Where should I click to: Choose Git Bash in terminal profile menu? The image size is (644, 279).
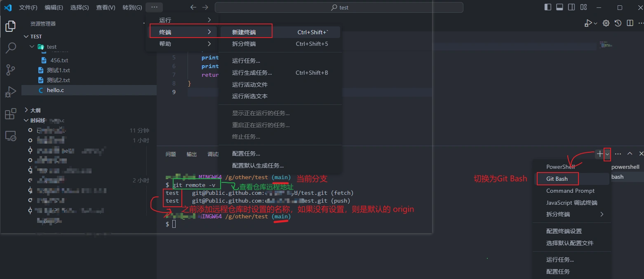pyautogui.click(x=572, y=179)
